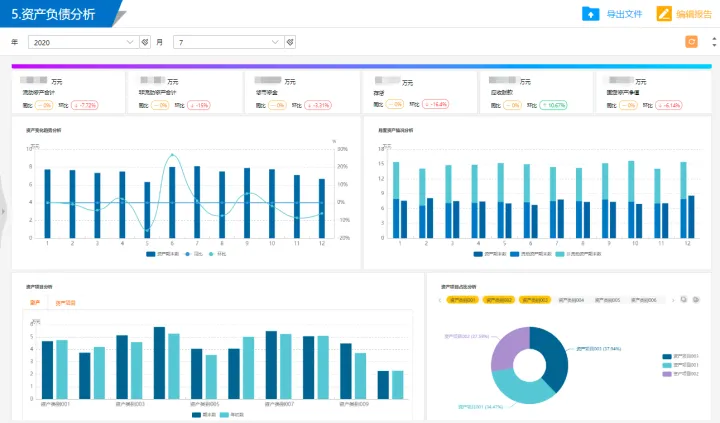Click the left arrow before the category pills
The image size is (720, 423).
tap(440, 300)
